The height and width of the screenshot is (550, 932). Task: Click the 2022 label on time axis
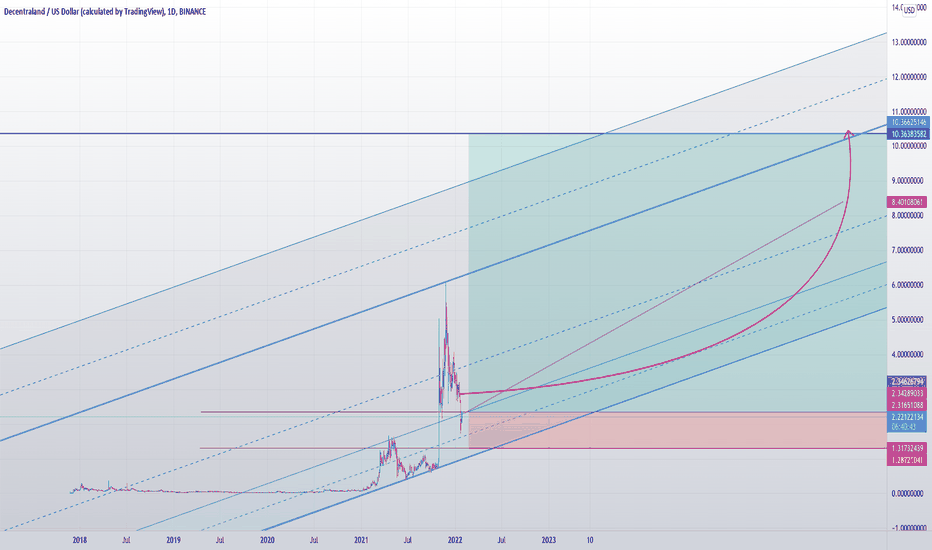pos(455,540)
